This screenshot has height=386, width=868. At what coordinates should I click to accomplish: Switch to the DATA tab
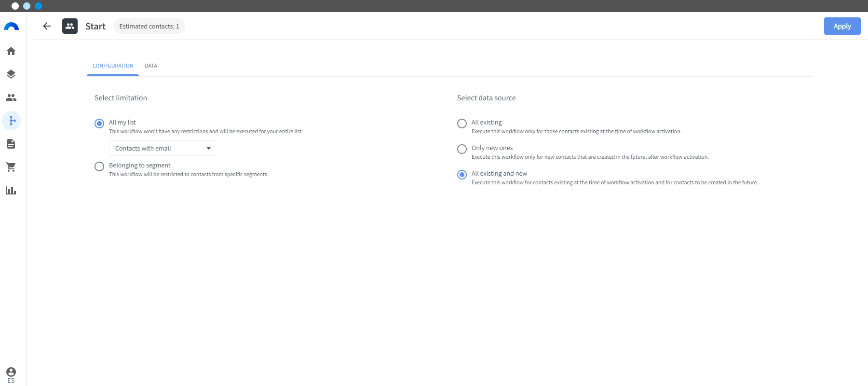pyautogui.click(x=151, y=66)
